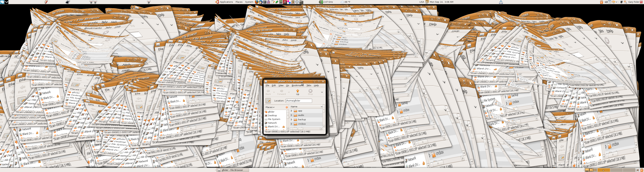Viewport: 644px width, 172px height.
Task: Close the Places sidebar with the orange X
Action: (x=287, y=107)
